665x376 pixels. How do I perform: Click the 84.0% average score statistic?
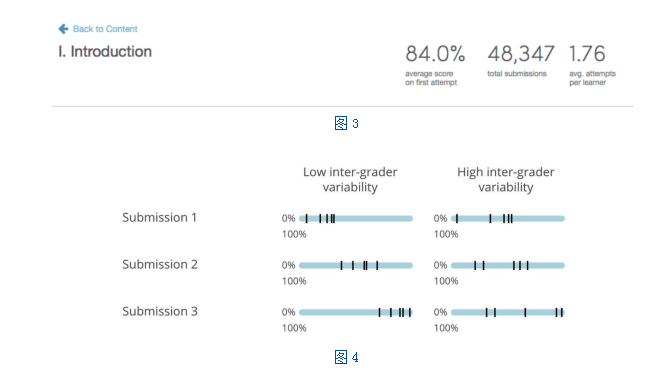pos(435,54)
